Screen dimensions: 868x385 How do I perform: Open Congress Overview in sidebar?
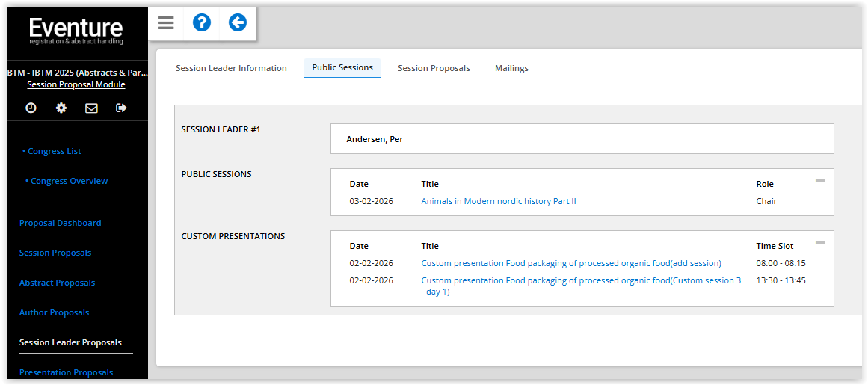[70, 181]
